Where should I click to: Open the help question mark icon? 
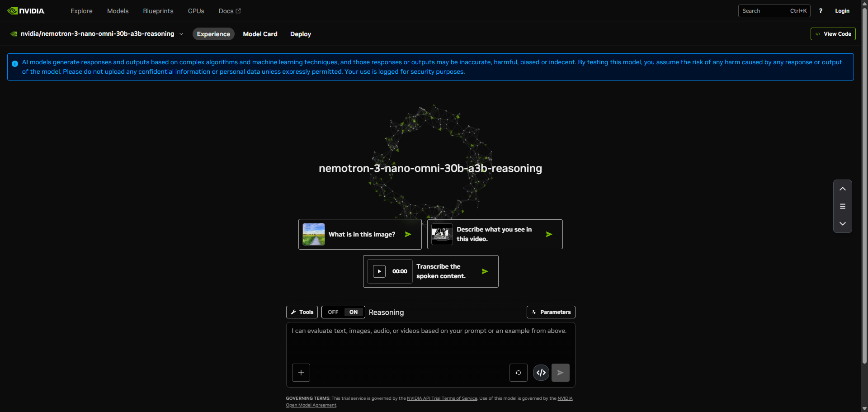[821, 11]
